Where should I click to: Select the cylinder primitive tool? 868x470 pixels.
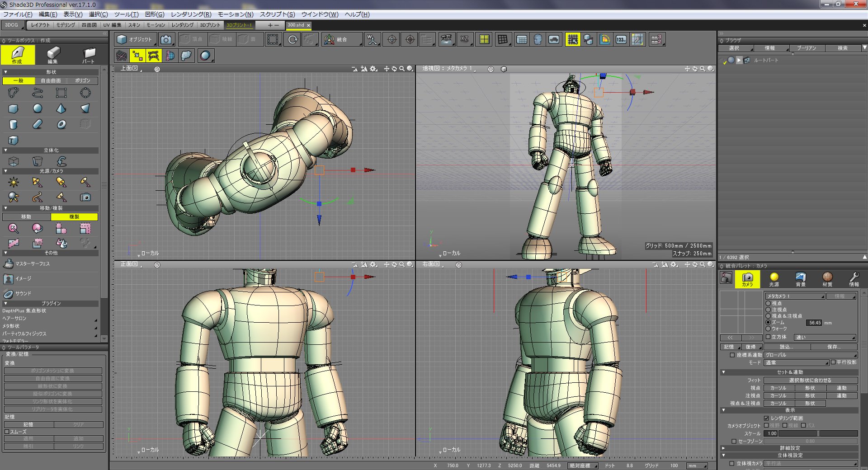click(14, 124)
